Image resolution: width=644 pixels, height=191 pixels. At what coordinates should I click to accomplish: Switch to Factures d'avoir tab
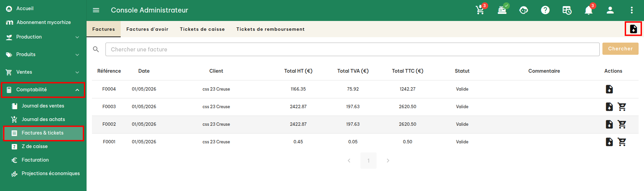(x=147, y=29)
